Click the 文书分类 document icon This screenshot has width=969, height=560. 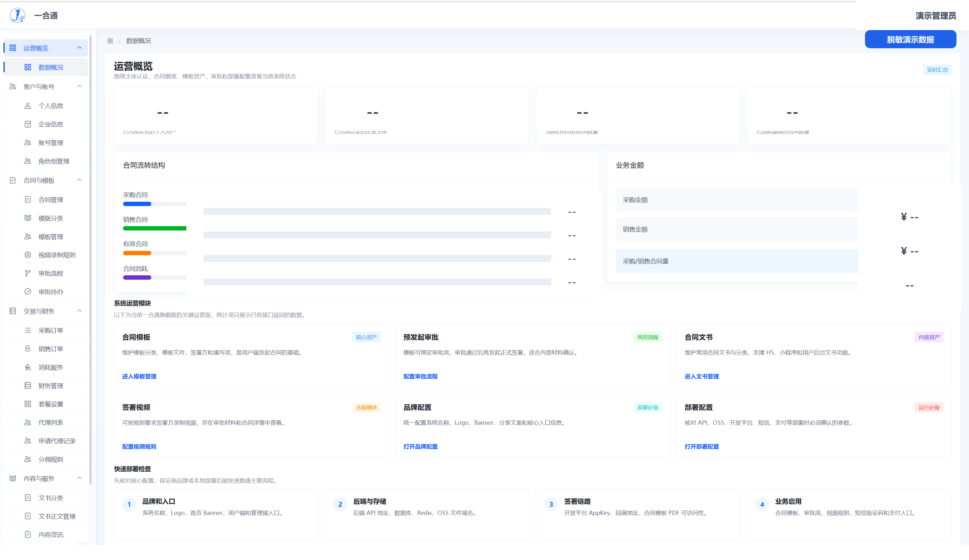click(28, 498)
